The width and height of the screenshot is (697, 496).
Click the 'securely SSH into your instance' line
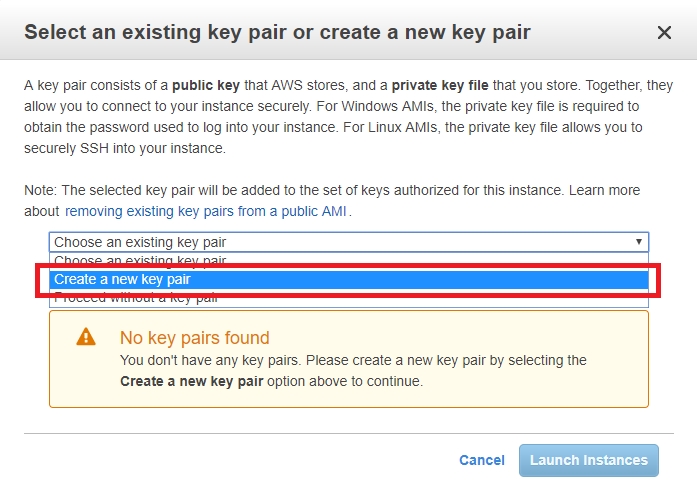click(125, 148)
